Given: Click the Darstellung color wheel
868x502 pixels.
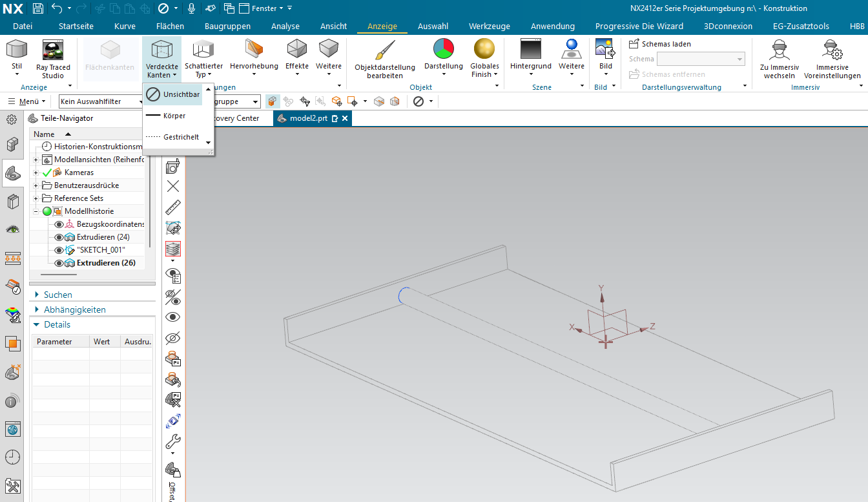Looking at the screenshot, I should (443, 49).
